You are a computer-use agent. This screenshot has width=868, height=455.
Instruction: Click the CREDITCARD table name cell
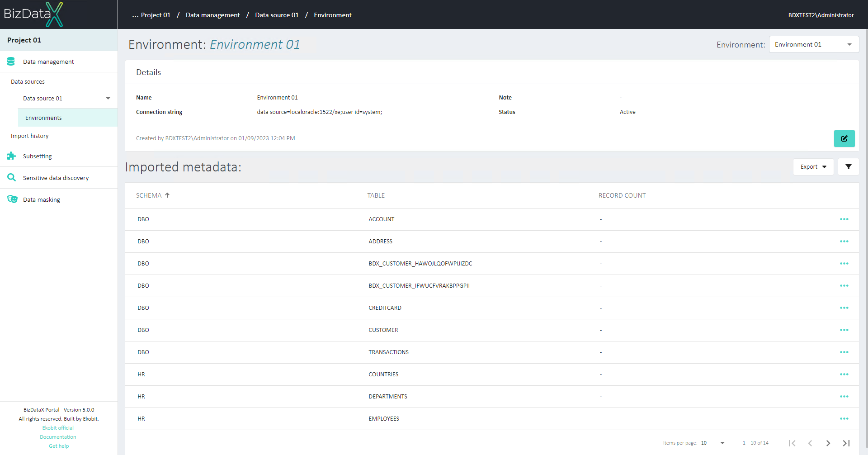click(x=385, y=308)
